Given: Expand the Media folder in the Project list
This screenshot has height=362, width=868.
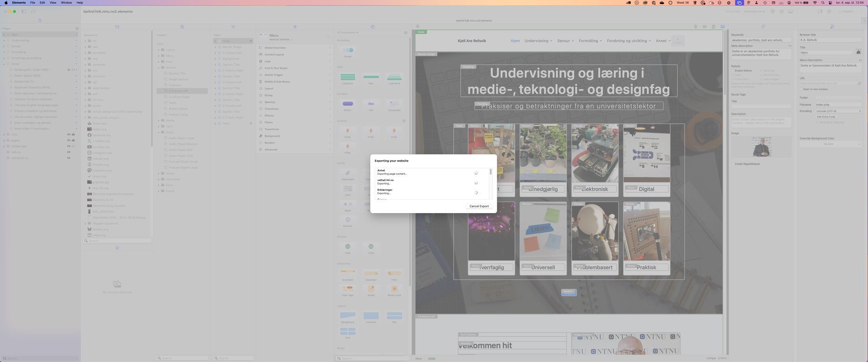Looking at the screenshot, I should click(x=159, y=120).
